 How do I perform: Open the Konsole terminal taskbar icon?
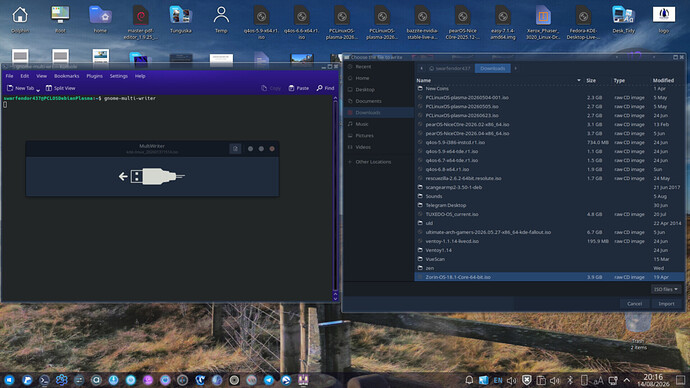pos(44,380)
